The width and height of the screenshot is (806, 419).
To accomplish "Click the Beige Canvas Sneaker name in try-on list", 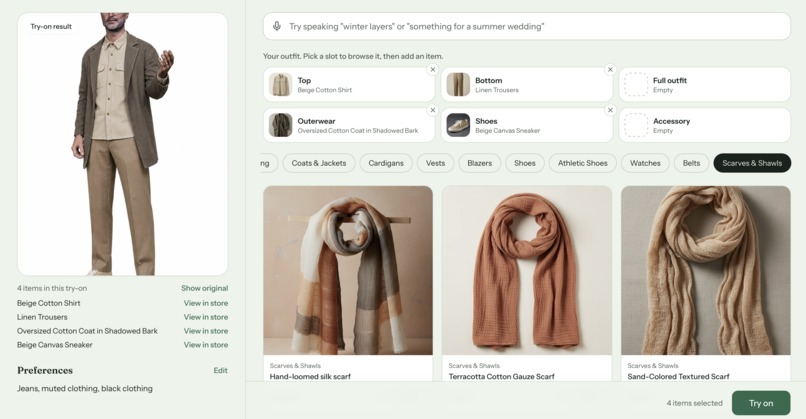I will tap(54, 345).
